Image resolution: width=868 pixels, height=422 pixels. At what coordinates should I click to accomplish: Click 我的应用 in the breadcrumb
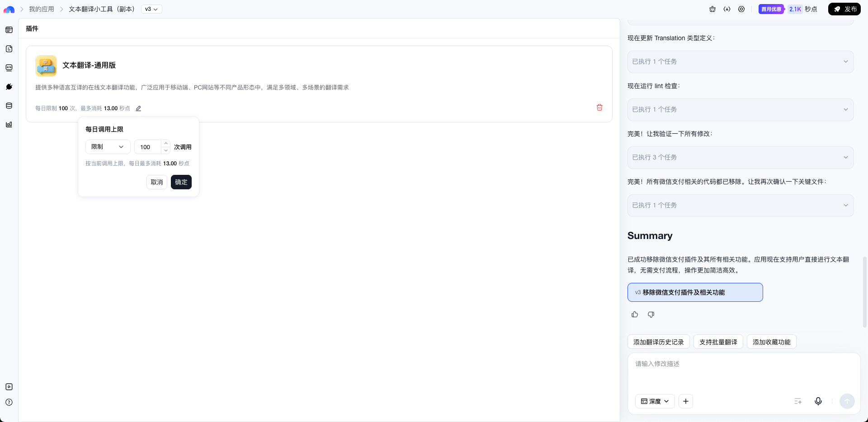pyautogui.click(x=42, y=9)
